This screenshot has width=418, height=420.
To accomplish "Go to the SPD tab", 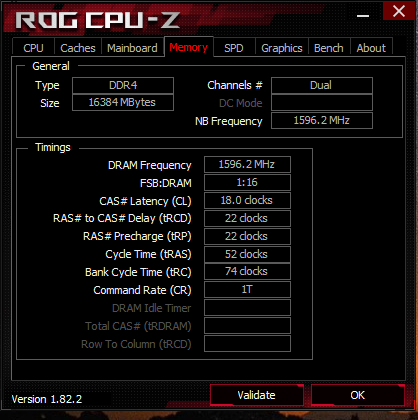I will 234,48.
